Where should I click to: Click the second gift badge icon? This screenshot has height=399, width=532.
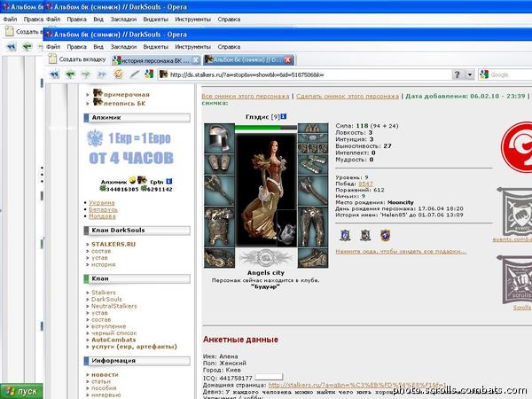pyautogui.click(x=365, y=235)
